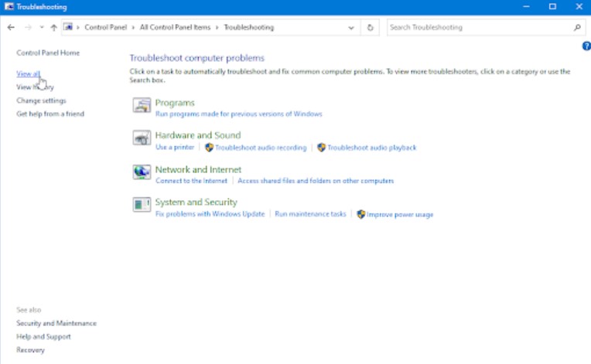Open System and Security category

196,202
